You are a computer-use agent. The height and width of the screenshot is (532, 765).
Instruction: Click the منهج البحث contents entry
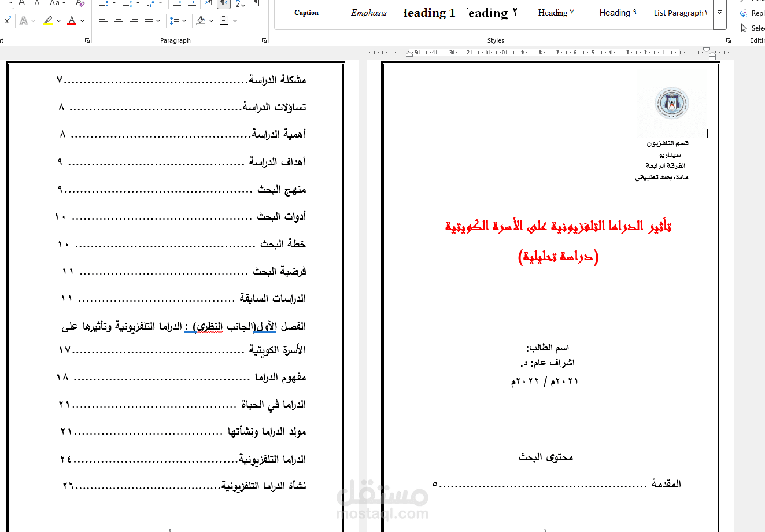click(x=182, y=189)
